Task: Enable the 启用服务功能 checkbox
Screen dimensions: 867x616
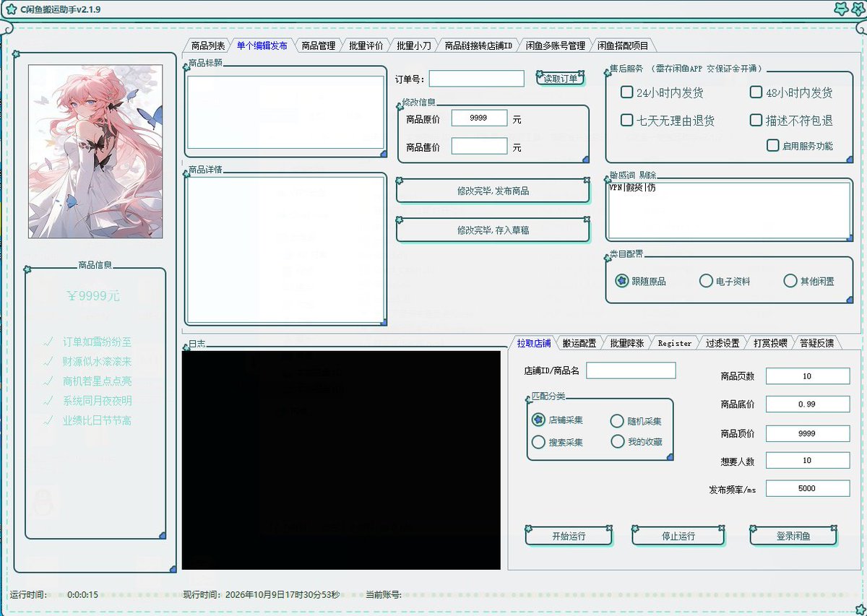Action: coord(773,145)
